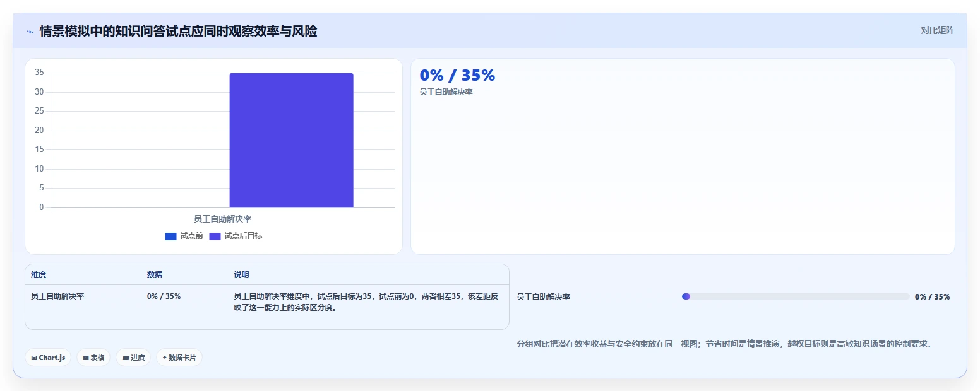Viewport: 980px width, 391px height.
Task: Click the lightning icon beside the title
Action: (30, 32)
